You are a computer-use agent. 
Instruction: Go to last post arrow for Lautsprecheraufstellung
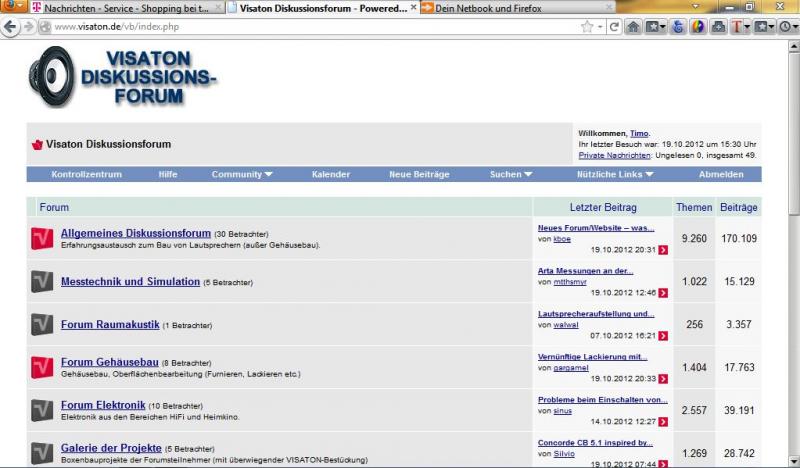point(663,335)
